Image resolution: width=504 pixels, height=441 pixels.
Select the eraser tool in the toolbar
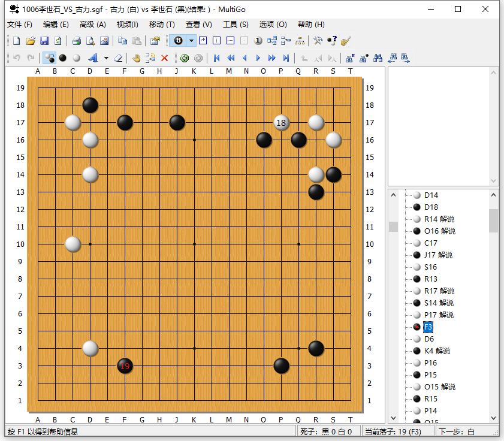point(118,58)
